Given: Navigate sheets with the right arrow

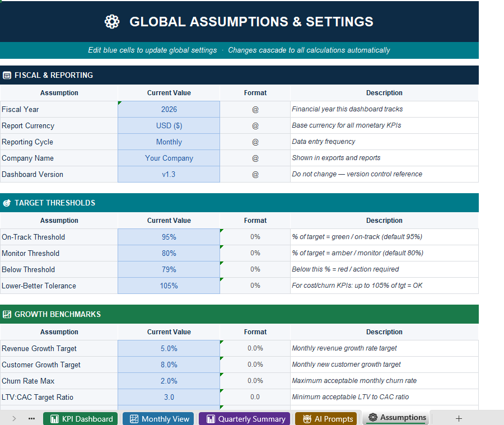Looking at the screenshot, I should [x=14, y=418].
